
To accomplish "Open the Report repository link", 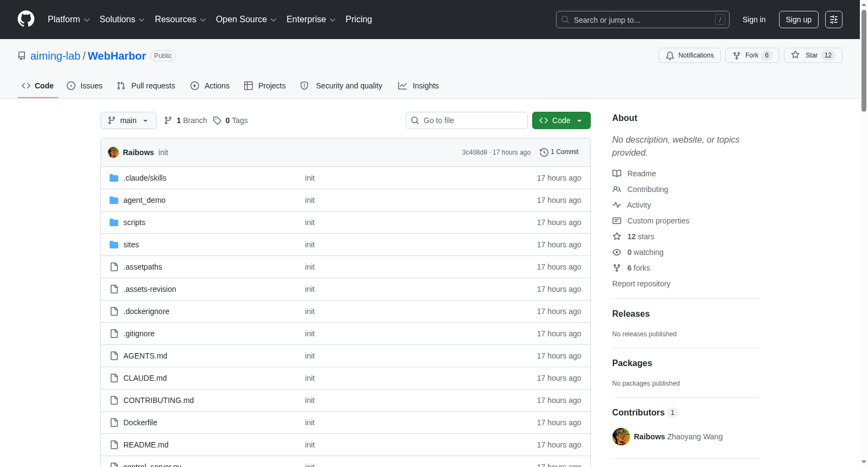I will click(641, 284).
